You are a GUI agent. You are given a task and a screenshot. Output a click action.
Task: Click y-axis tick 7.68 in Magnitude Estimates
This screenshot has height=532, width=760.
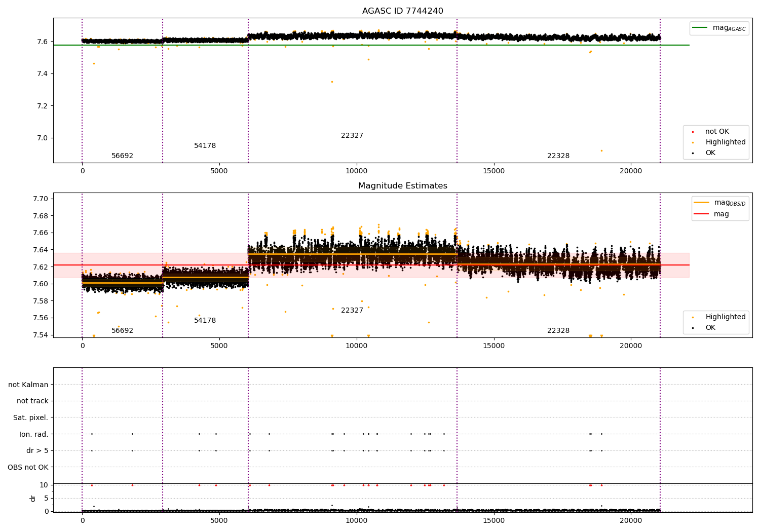(x=41, y=216)
